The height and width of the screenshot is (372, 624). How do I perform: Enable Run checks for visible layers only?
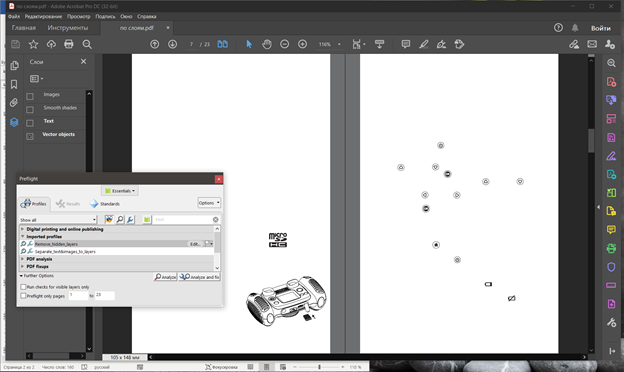pos(23,287)
